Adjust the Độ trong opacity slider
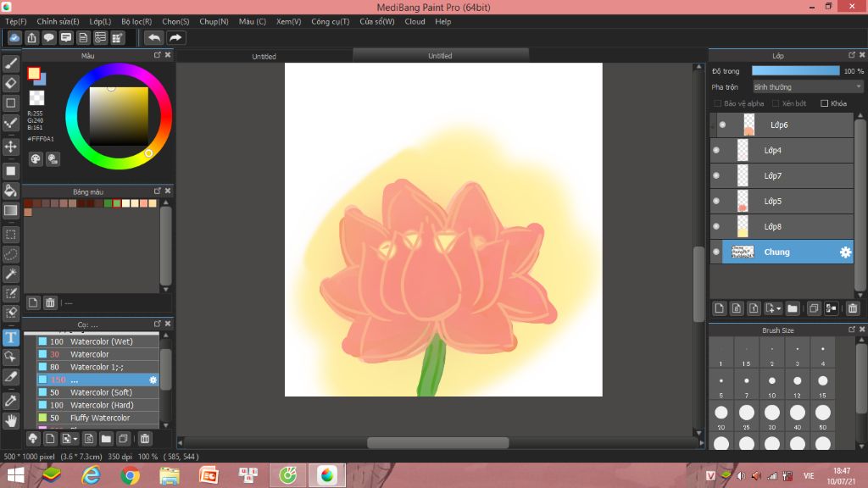 click(x=795, y=71)
